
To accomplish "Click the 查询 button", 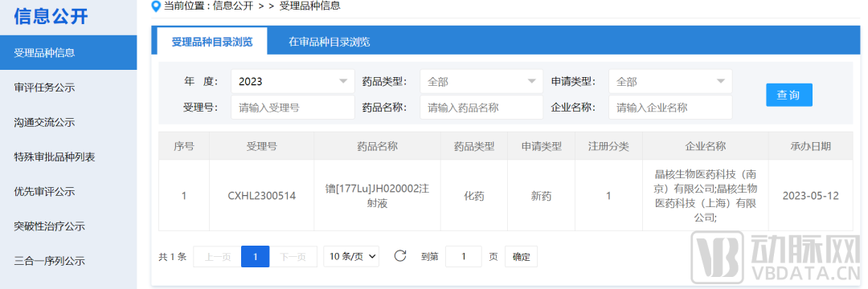I will (x=789, y=95).
